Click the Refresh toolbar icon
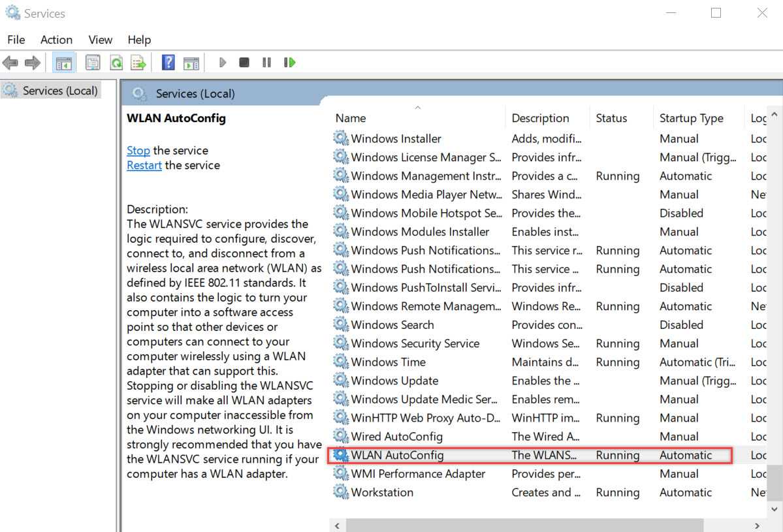Image resolution: width=783 pixels, height=532 pixels. [x=116, y=63]
